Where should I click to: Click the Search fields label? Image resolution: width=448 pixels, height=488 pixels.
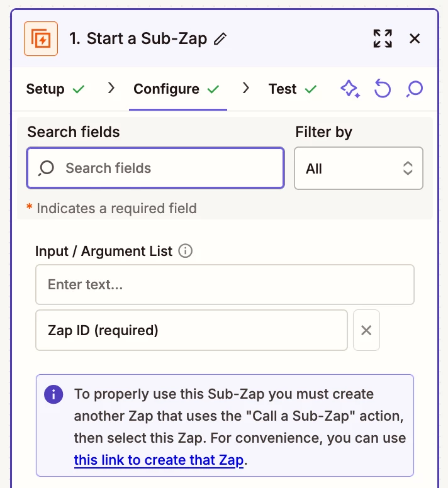[74, 132]
